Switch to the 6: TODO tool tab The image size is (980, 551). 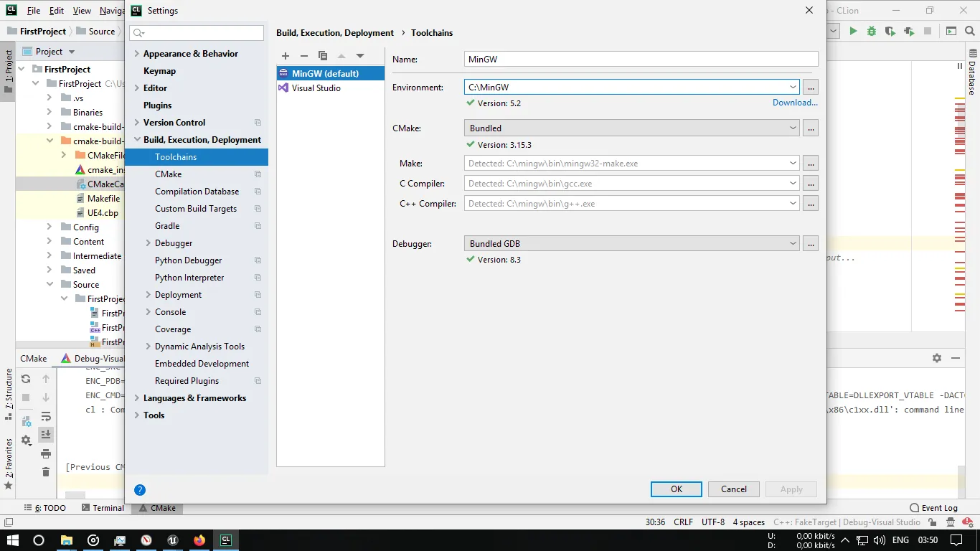[x=45, y=508]
